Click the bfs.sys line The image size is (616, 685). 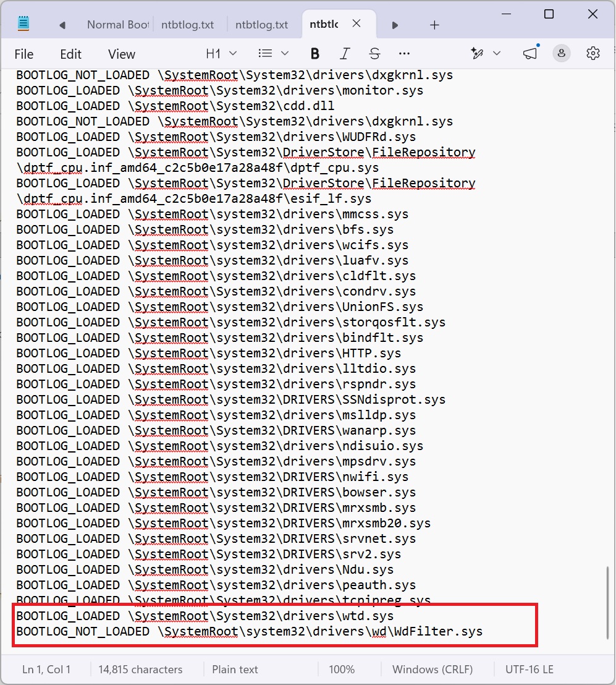click(205, 229)
